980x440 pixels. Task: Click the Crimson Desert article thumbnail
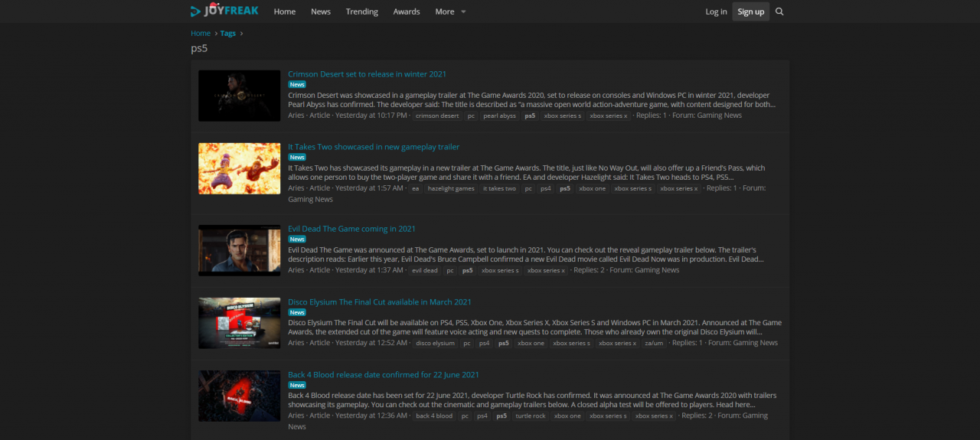(x=240, y=96)
